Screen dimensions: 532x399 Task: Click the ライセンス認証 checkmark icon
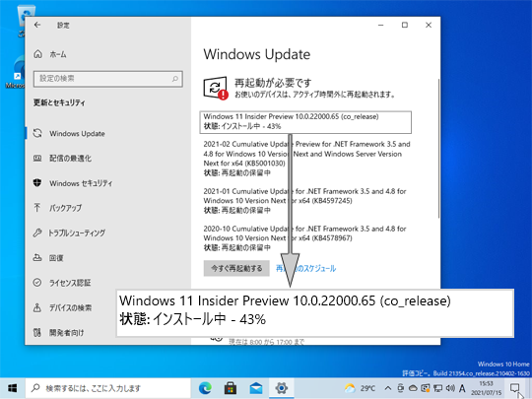click(x=37, y=283)
